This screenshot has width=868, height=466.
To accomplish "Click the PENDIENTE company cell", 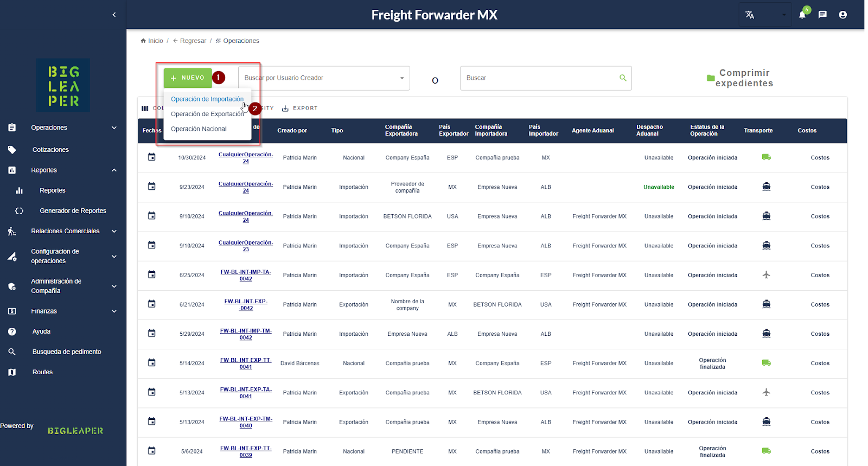I will [407, 451].
